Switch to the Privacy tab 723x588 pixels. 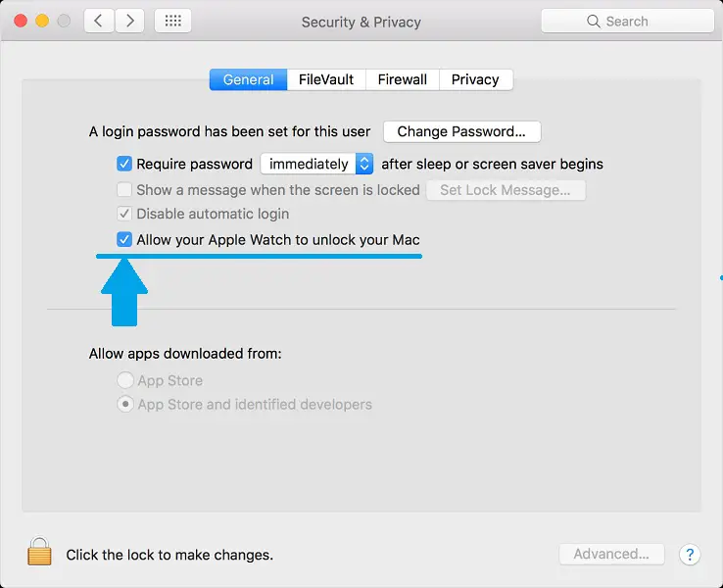click(x=475, y=79)
